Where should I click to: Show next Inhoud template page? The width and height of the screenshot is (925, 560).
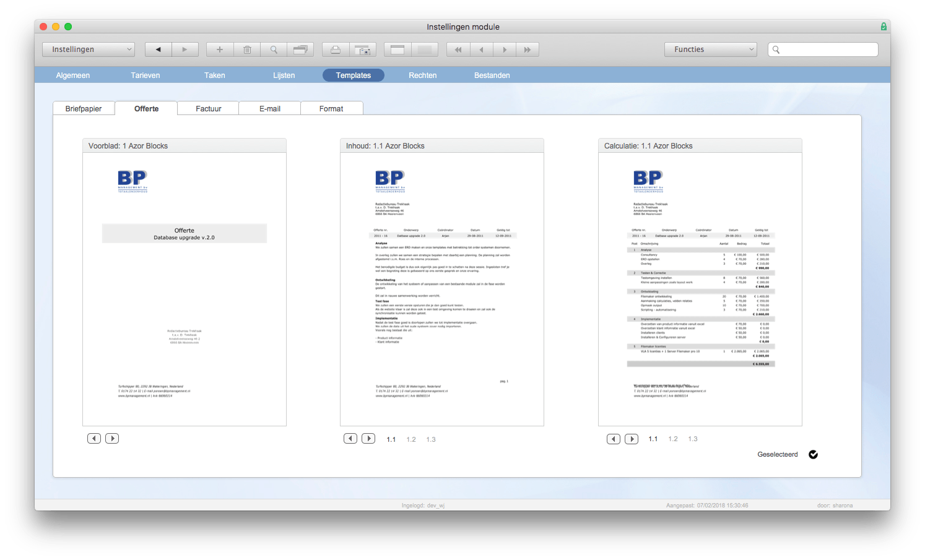click(x=368, y=438)
